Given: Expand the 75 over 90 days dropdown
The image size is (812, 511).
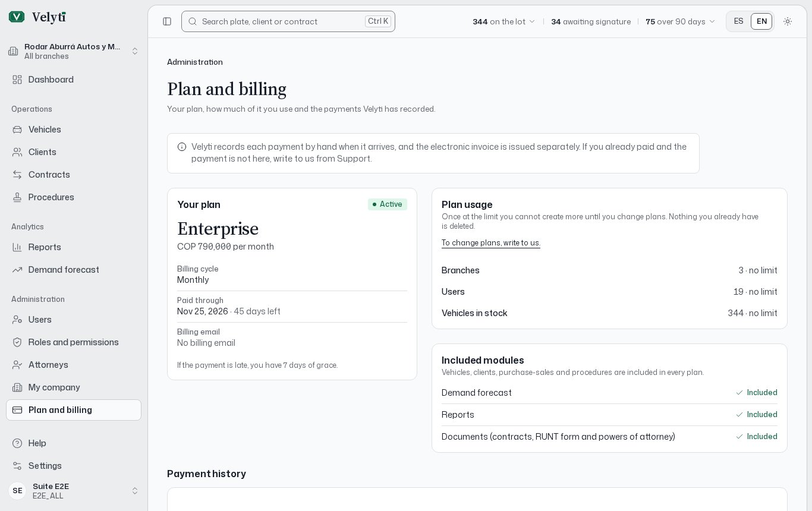Looking at the screenshot, I should (x=681, y=21).
